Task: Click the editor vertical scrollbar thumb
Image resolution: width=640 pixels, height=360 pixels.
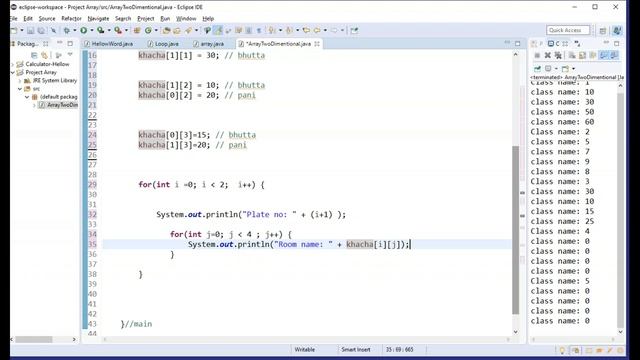Action: 516,230
